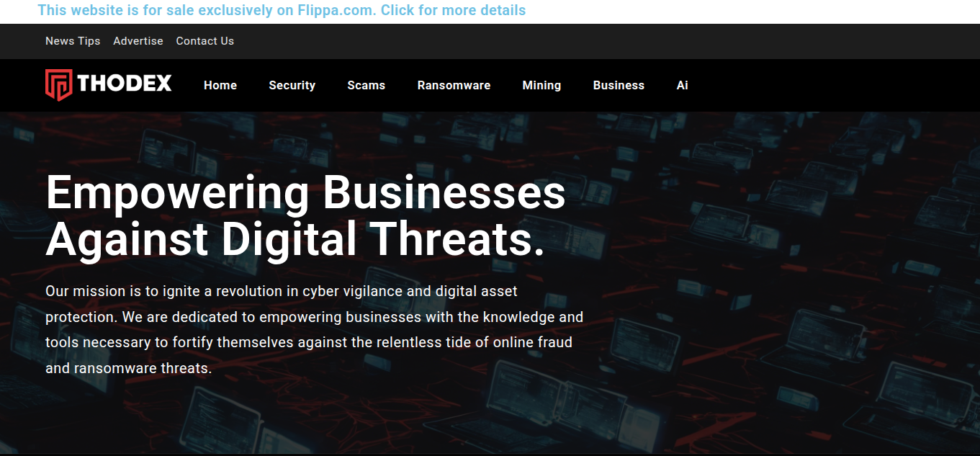Click the THODEX wordmark text
The width and height of the screenshot is (980, 456).
click(x=125, y=84)
